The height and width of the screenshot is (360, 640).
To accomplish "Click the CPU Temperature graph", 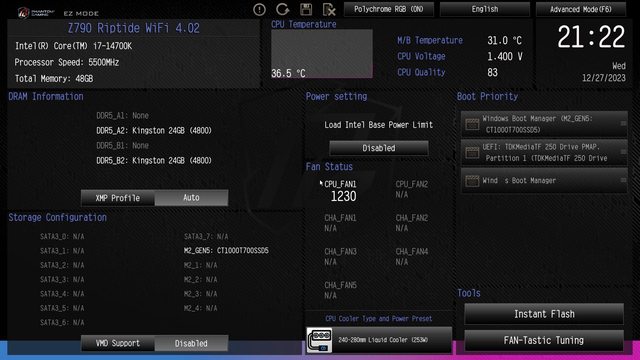I will click(322, 53).
